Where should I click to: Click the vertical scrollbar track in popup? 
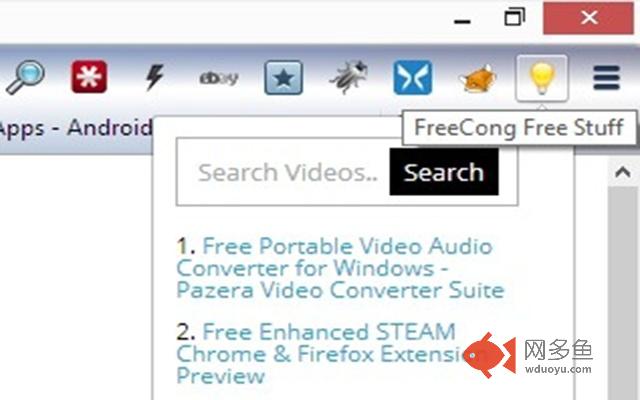pos(623,293)
